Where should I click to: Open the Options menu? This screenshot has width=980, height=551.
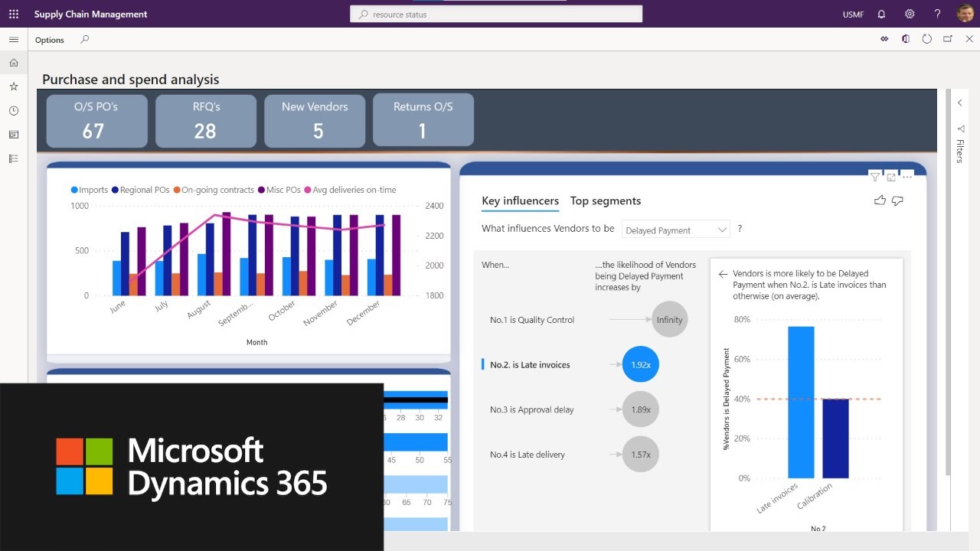click(50, 40)
